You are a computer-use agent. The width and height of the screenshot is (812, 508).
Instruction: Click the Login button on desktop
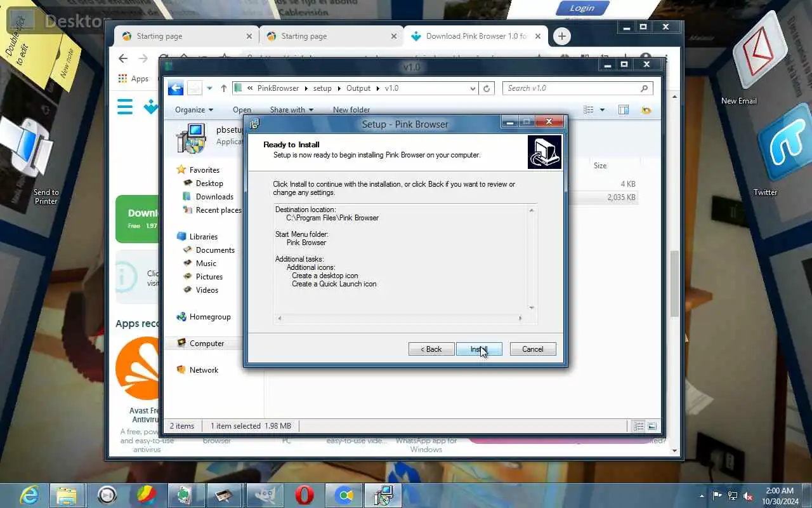point(582,8)
